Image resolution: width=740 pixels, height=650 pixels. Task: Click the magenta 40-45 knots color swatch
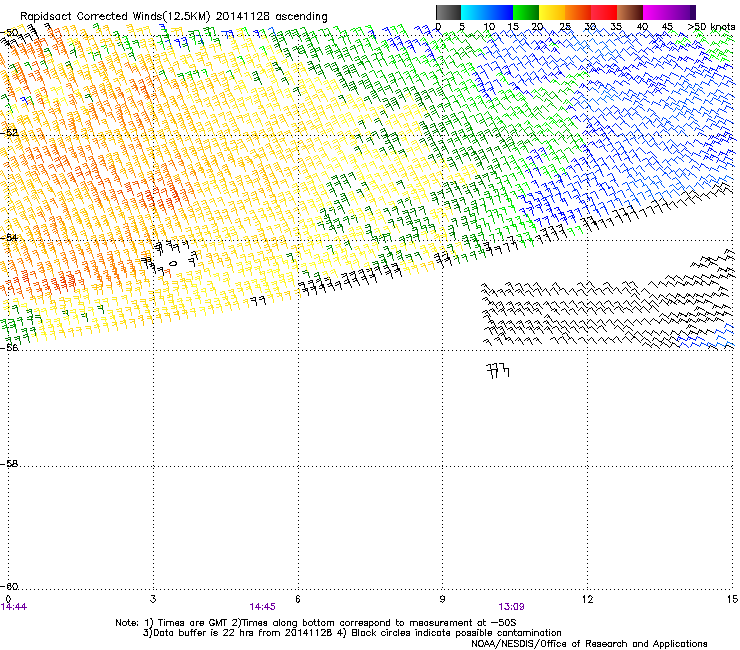click(x=656, y=12)
